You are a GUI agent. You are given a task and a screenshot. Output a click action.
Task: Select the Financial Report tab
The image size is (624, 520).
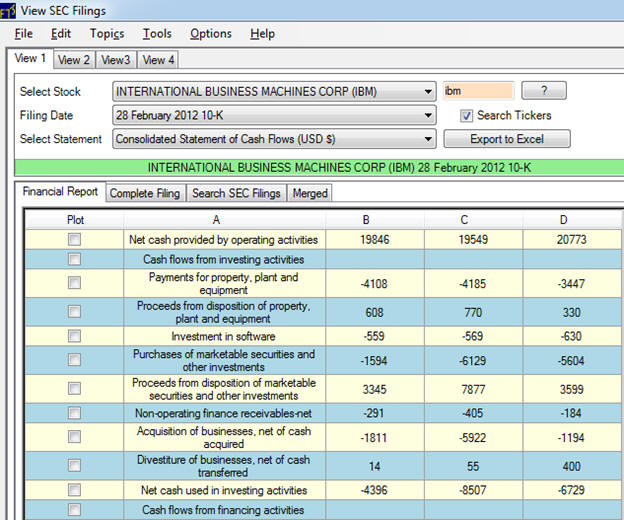click(x=60, y=192)
